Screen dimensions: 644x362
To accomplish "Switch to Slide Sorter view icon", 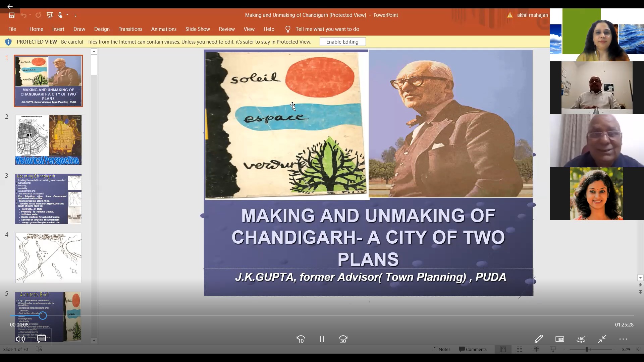I will coord(520,349).
